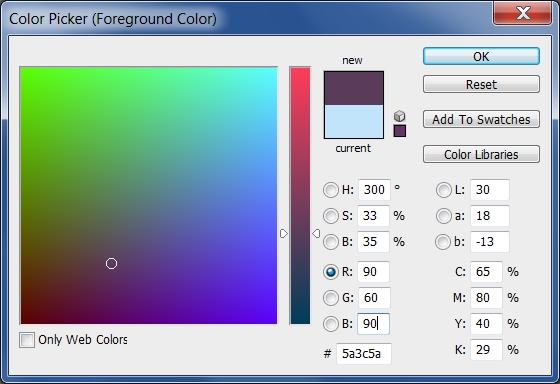Select the L lightness radio button

tap(443, 190)
